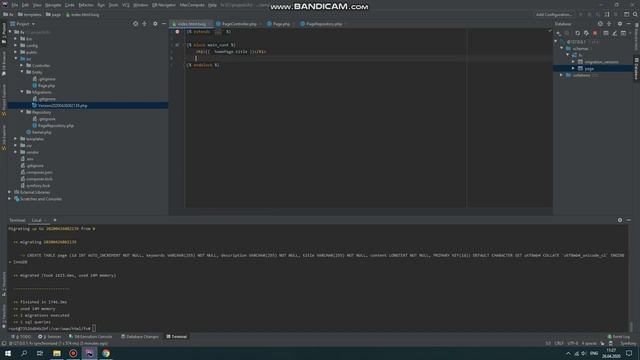Open Terminal panel settings gear

(620, 220)
